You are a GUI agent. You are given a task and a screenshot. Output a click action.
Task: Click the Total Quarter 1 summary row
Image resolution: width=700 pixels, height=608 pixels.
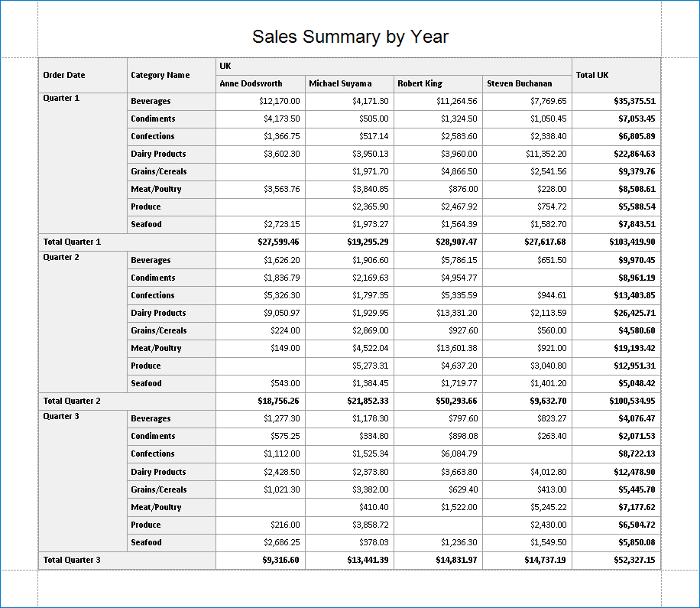(x=69, y=242)
